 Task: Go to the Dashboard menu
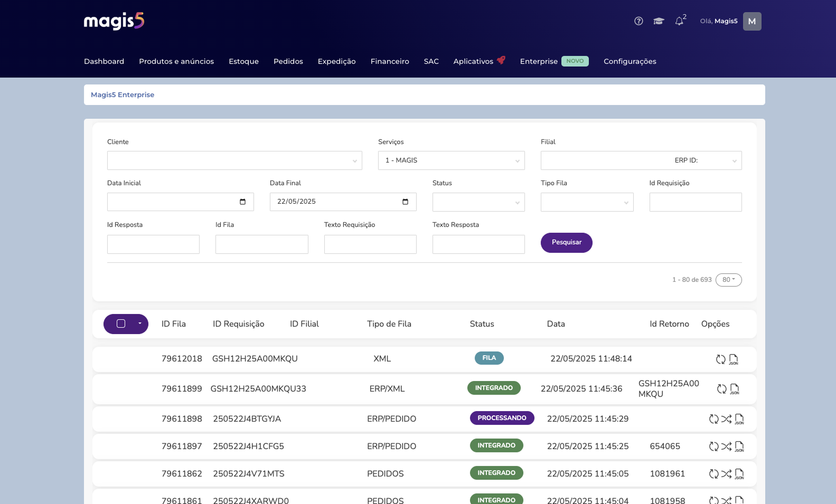coord(104,61)
